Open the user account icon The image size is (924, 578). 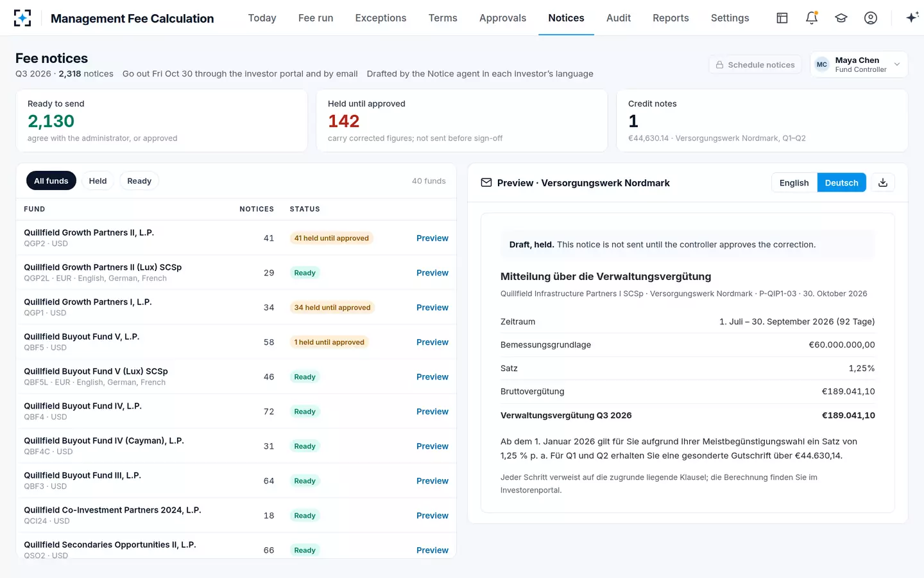pos(871,18)
